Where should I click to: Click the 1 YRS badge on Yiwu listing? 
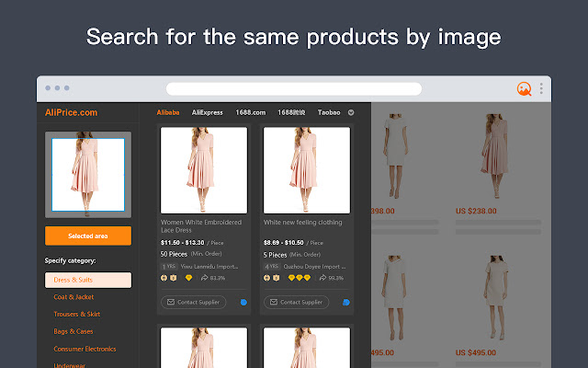(169, 267)
